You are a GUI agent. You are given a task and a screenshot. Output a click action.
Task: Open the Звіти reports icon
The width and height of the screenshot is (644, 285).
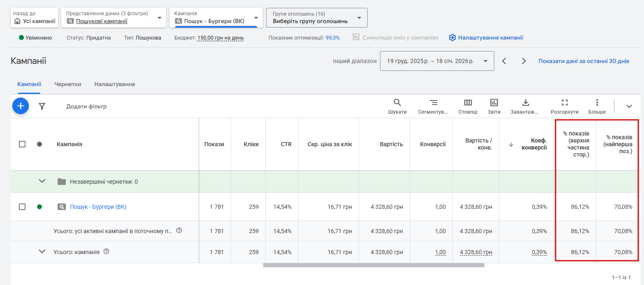(494, 106)
